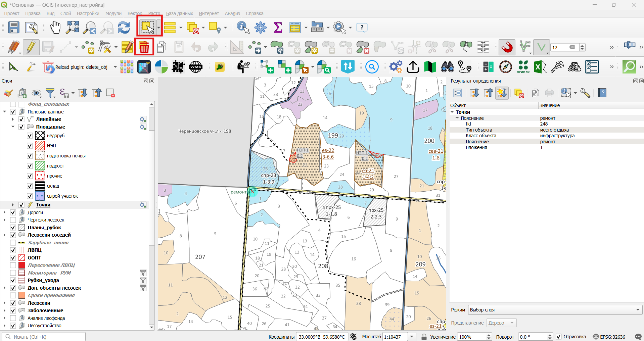Image resolution: width=644 pixels, height=341 pixels.
Task: Enable snapping with the red magnet icon
Action: click(x=507, y=47)
